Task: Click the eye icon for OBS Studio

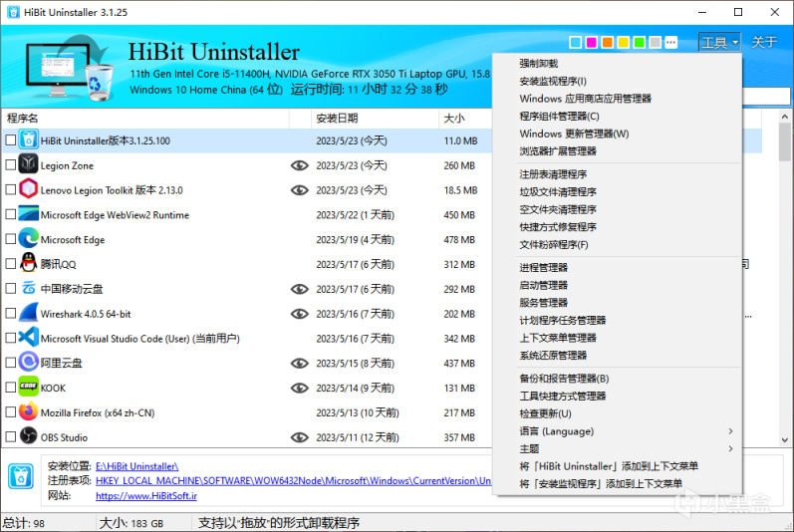Action: click(x=300, y=437)
